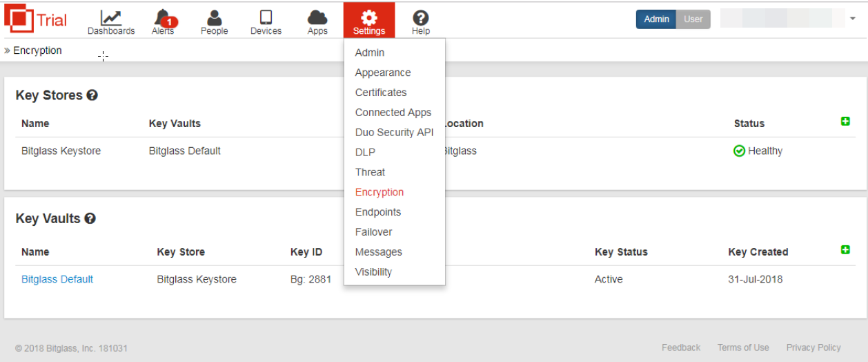868x362 pixels.
Task: Open the Dashboards chart icon
Action: pos(111,19)
